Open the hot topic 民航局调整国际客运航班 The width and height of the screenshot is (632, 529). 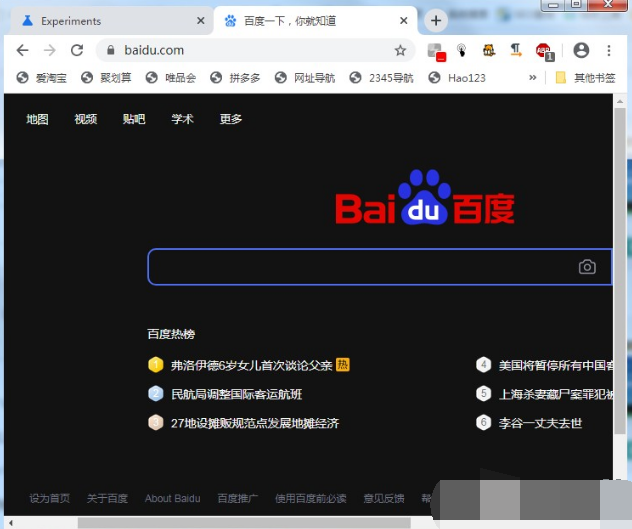click(x=236, y=394)
